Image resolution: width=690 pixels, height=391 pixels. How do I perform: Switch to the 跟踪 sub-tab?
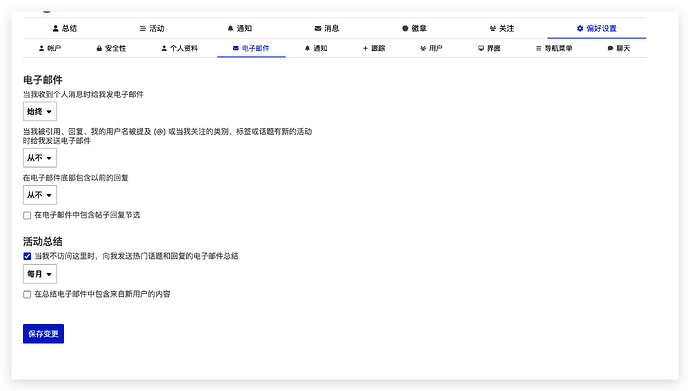click(374, 48)
